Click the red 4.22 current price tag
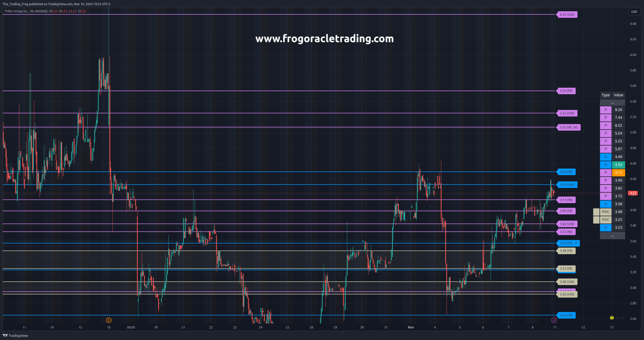The image size is (644, 340). [x=633, y=193]
